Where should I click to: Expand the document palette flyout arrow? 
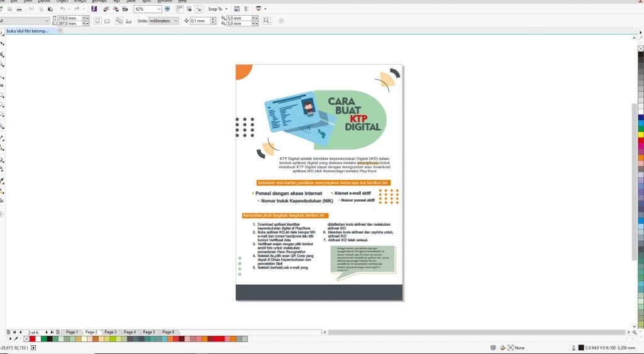click(x=10, y=339)
